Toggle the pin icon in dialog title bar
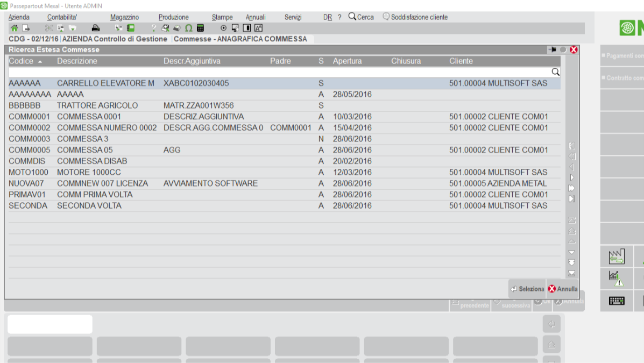Image resolution: width=644 pixels, height=363 pixels. pyautogui.click(x=552, y=49)
